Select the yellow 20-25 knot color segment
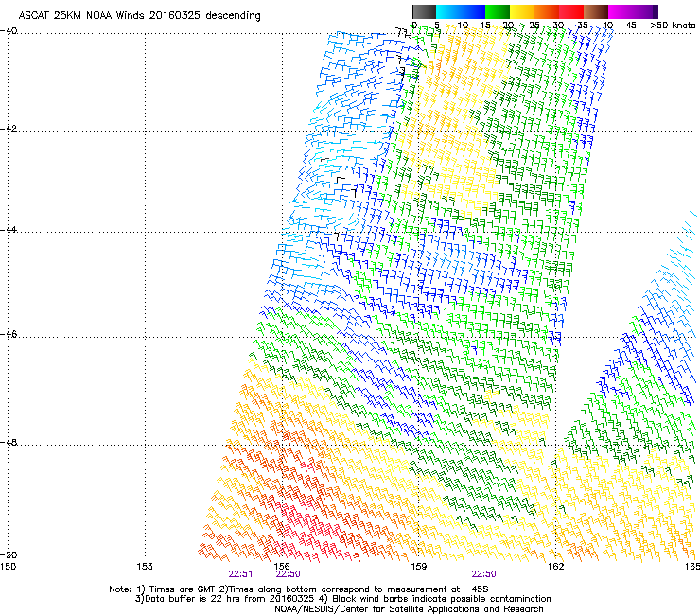The height and width of the screenshot is (615, 700). (x=522, y=11)
